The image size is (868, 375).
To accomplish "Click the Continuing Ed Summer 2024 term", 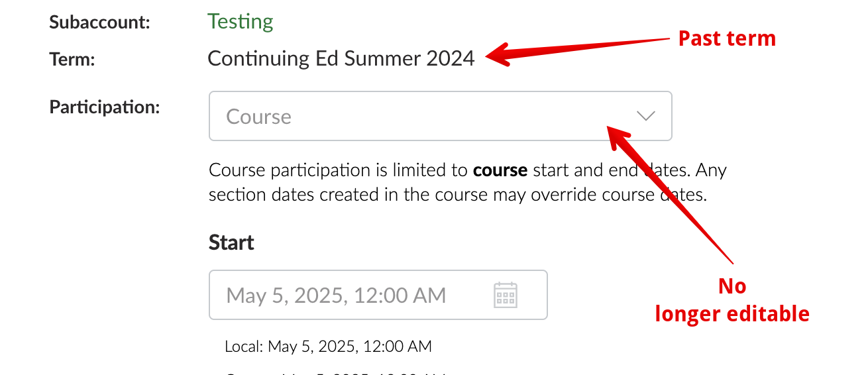I will pos(341,58).
